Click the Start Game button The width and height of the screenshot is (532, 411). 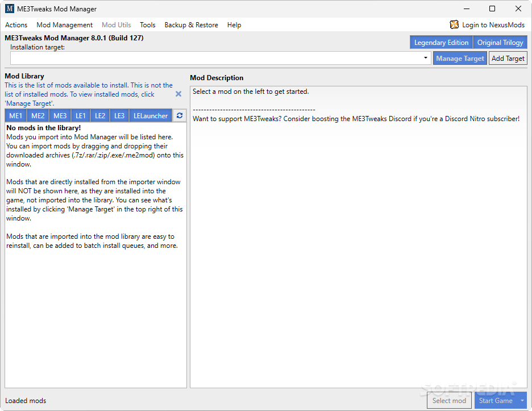click(496, 400)
